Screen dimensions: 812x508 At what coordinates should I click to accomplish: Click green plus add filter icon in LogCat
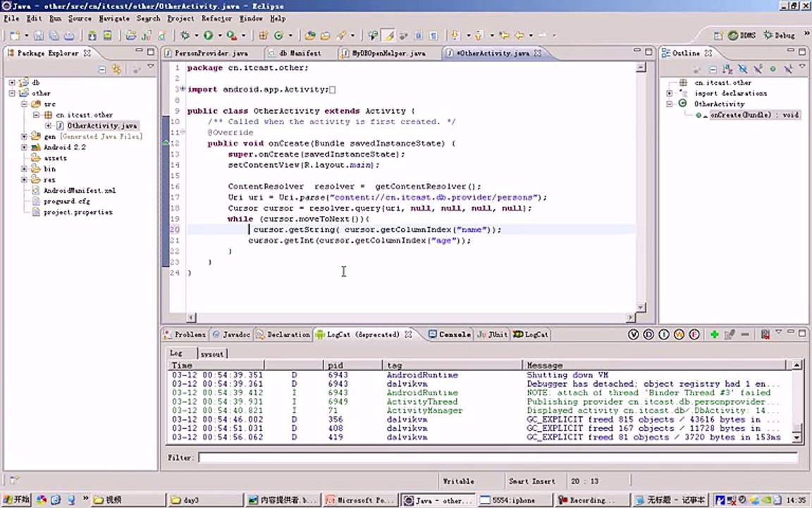[x=714, y=334]
